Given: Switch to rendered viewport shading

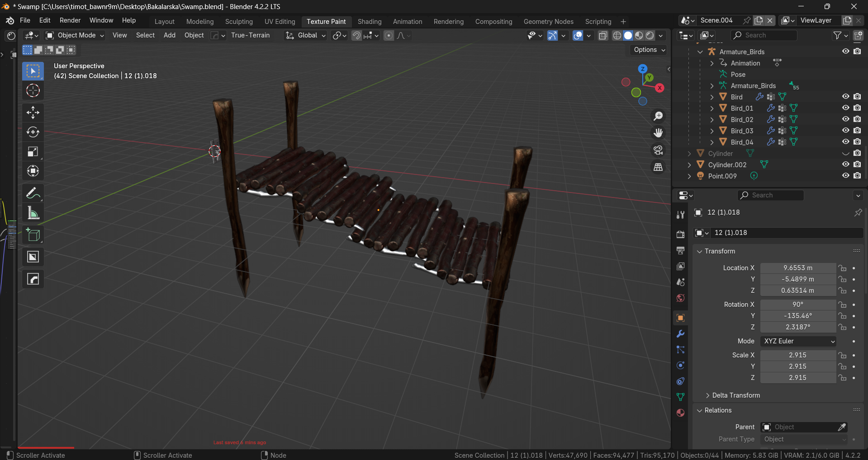Looking at the screenshot, I should [x=650, y=36].
